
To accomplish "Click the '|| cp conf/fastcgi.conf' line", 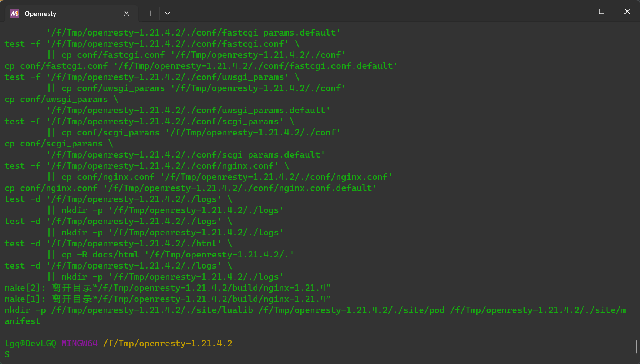I will (x=196, y=55).
